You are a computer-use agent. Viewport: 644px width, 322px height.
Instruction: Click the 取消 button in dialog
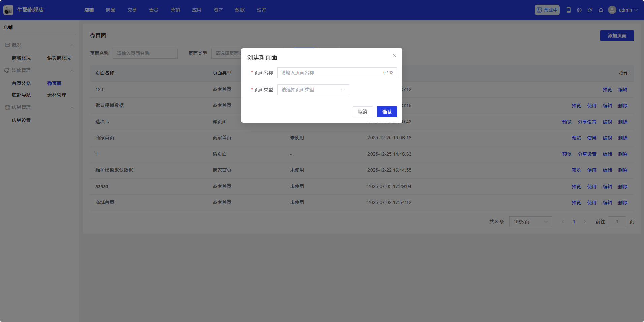point(362,112)
